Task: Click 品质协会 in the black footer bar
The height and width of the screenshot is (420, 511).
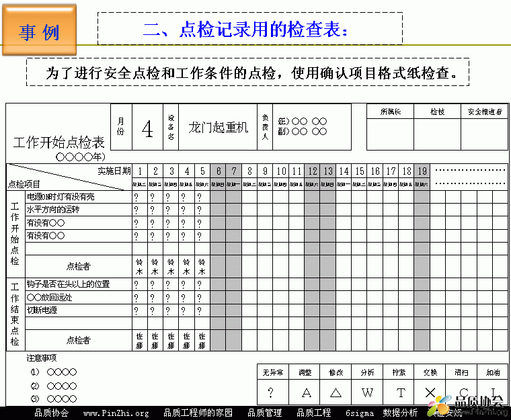Action: 52,413
